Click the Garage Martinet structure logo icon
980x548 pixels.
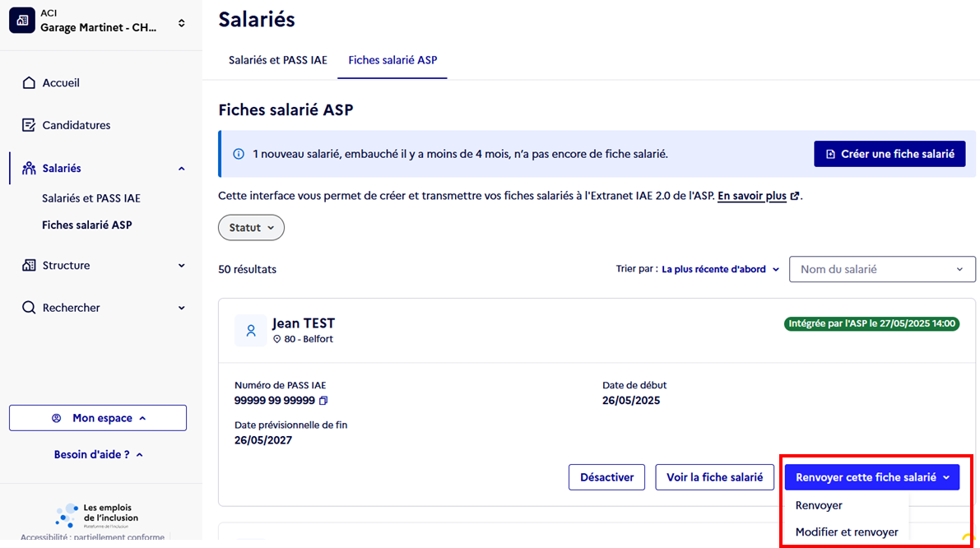coord(22,21)
